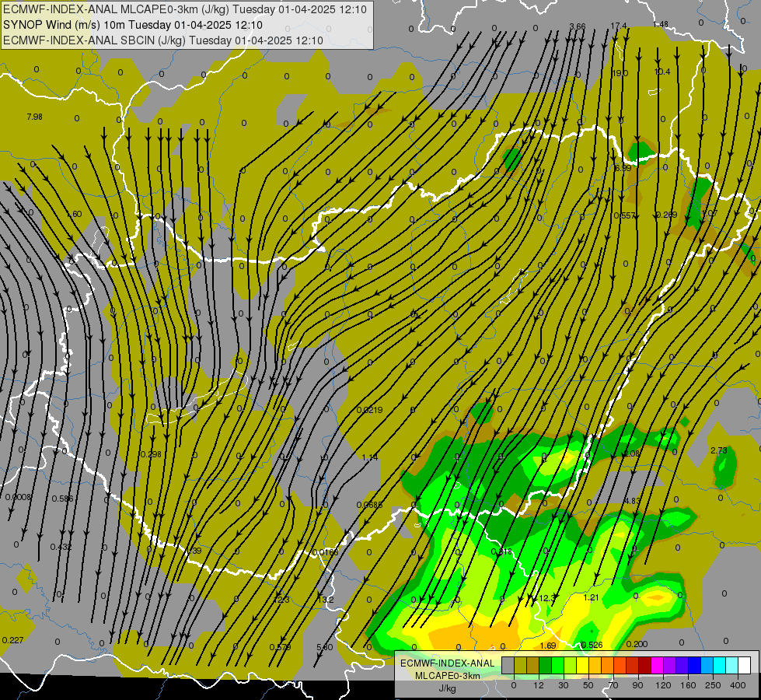Screen dimensions: 761x700
Task: Click the station value 7.98
Action: (34, 117)
